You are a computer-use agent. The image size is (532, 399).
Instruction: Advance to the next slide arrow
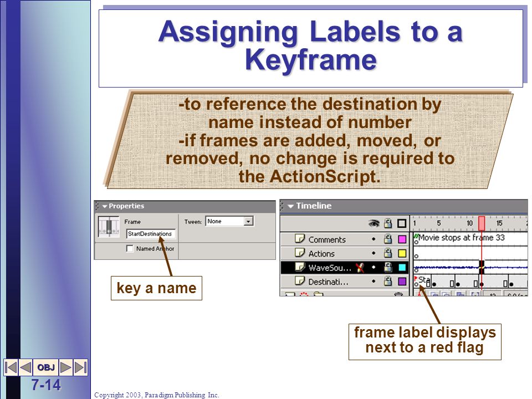click(x=66, y=367)
